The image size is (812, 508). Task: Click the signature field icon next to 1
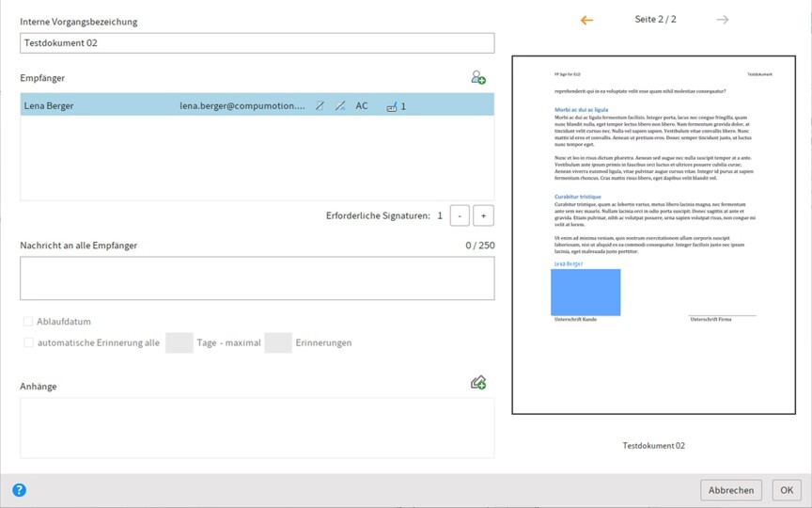[x=392, y=106]
